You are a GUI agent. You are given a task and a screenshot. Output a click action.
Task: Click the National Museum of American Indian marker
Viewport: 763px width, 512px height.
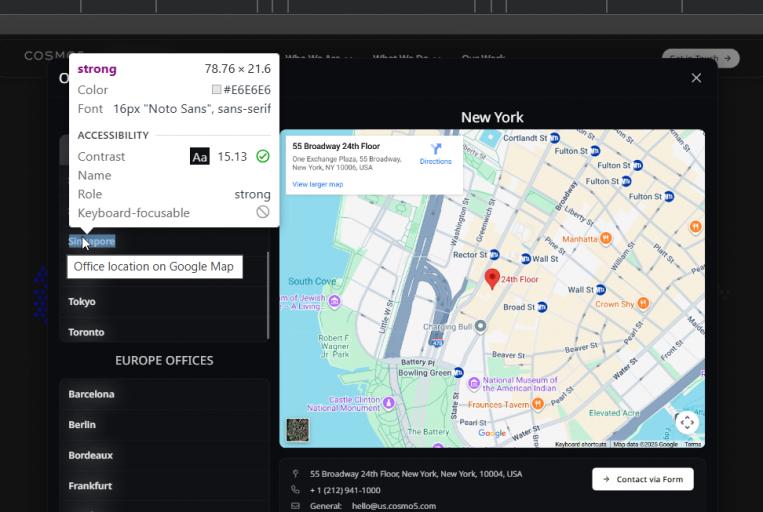474,384
